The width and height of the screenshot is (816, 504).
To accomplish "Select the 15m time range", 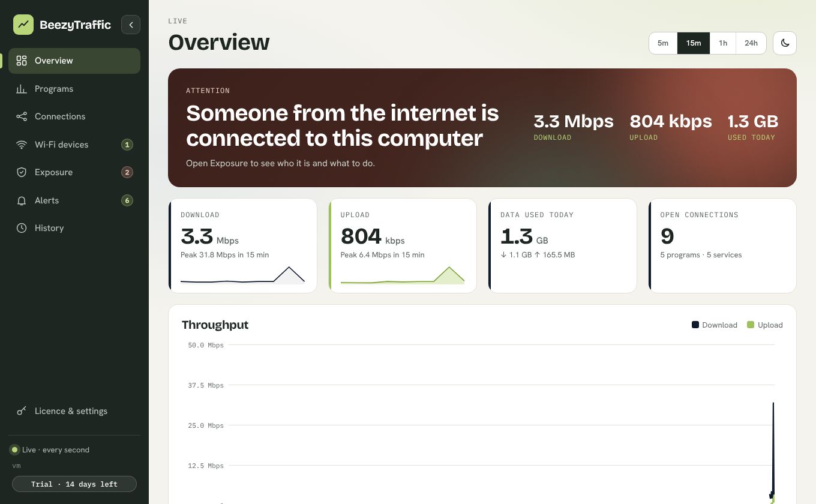I will click(x=694, y=43).
